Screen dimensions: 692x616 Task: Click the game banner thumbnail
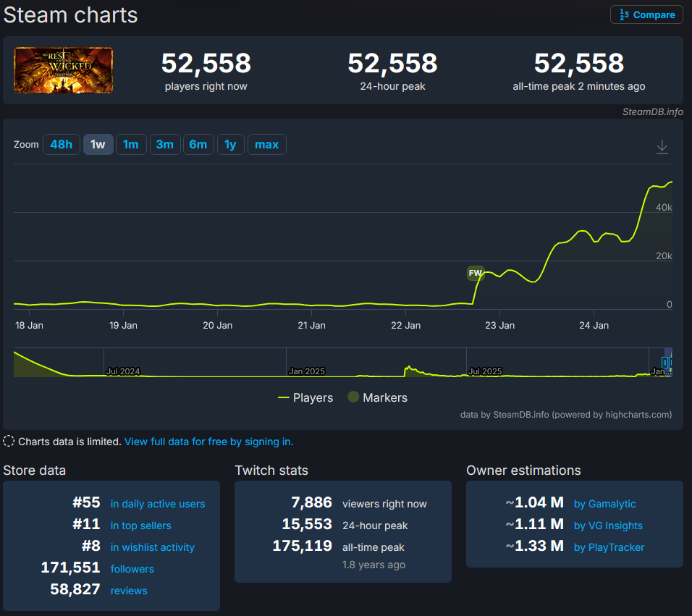pos(64,71)
